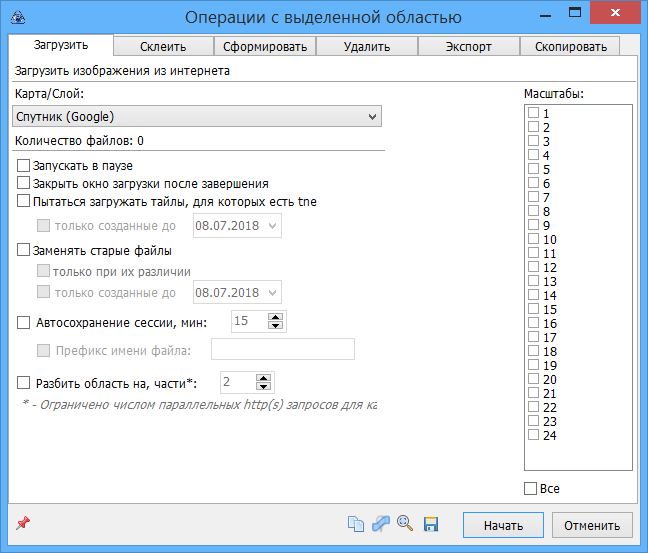Enable the 'Запускать в паузе' checkbox
Screen dimensions: 648x553
(x=24, y=165)
